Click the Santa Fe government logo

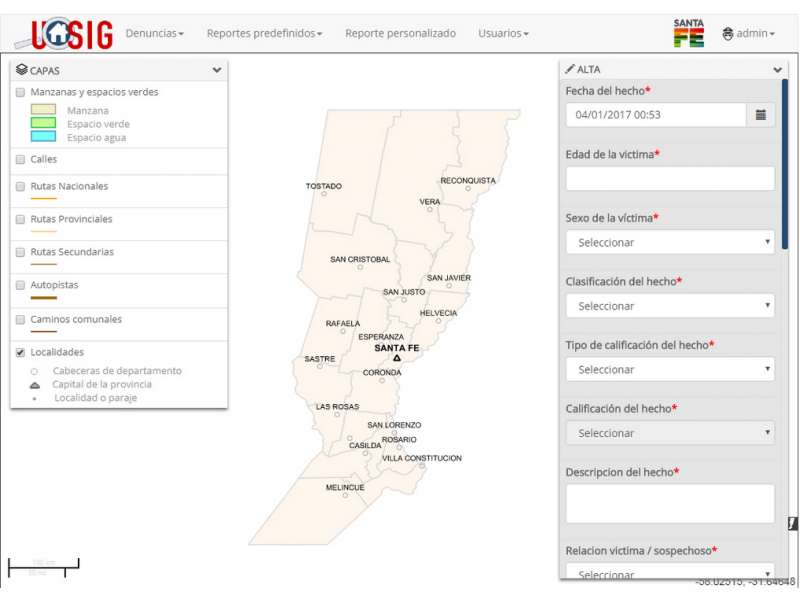coord(688,33)
